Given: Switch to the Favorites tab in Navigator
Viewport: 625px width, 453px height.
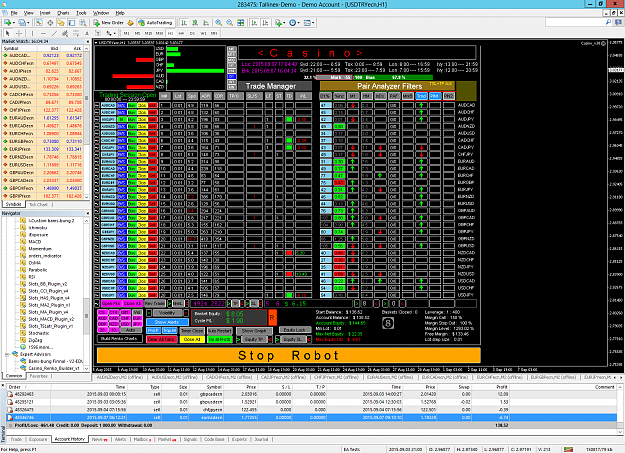Looking at the screenshot, I should click(39, 376).
